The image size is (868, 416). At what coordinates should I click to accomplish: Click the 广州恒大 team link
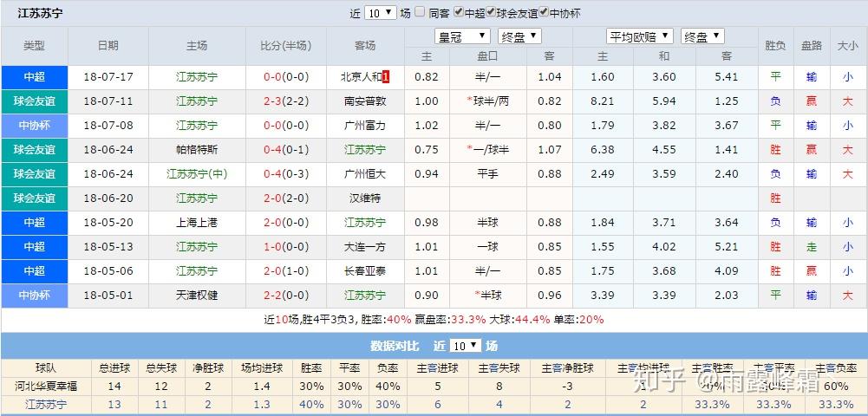[365, 173]
